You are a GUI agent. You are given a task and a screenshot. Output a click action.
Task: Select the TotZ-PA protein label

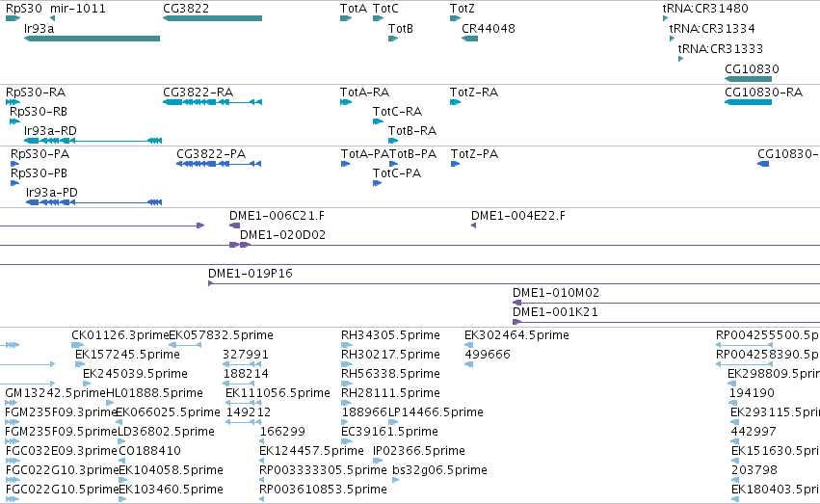(x=474, y=154)
